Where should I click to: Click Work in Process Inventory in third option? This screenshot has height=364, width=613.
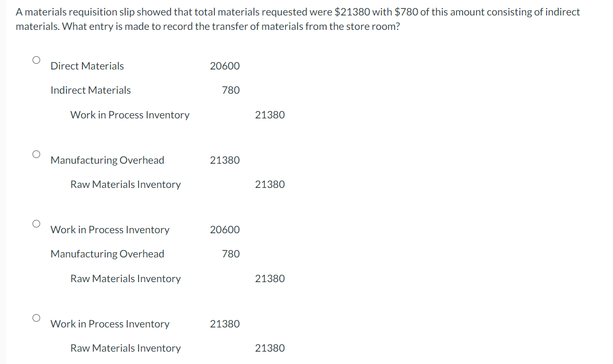pyautogui.click(x=110, y=230)
